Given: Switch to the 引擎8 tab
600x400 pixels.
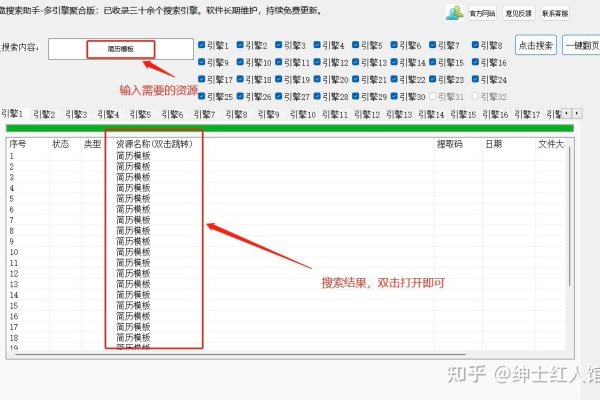Looking at the screenshot, I should 236,114.
